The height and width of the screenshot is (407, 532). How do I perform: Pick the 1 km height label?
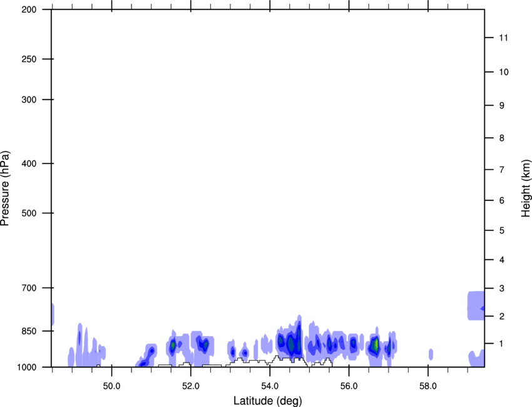tap(502, 344)
